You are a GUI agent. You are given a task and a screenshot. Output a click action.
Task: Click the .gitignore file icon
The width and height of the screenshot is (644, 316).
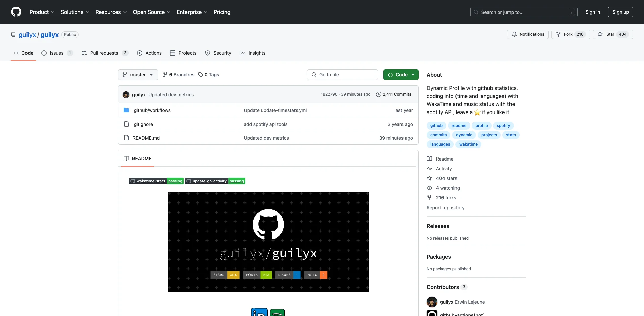(x=126, y=124)
